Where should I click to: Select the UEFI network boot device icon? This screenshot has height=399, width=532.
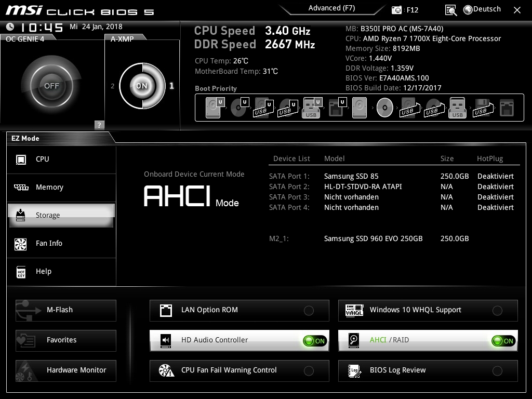(337, 108)
